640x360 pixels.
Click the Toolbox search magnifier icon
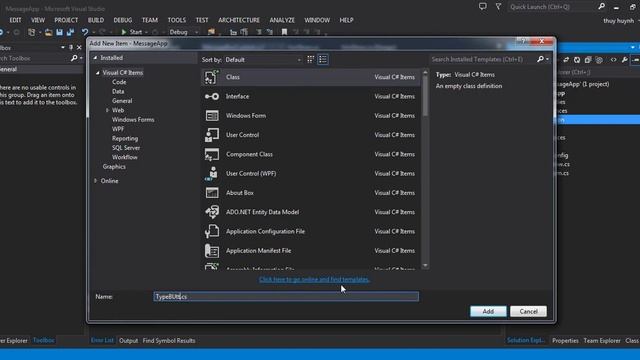pyautogui.click(x=74, y=58)
